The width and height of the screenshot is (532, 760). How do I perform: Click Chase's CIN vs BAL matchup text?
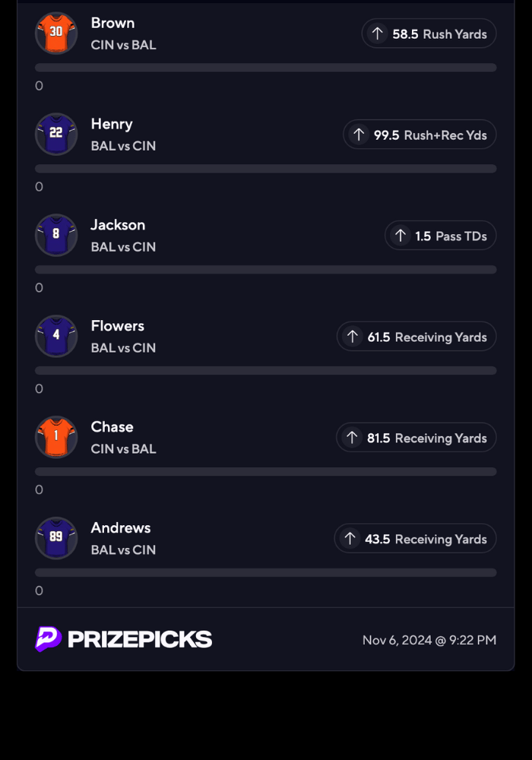click(123, 449)
